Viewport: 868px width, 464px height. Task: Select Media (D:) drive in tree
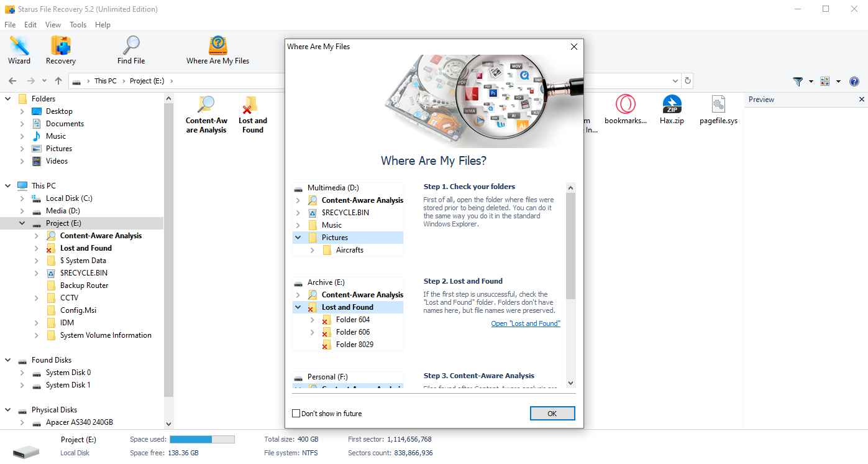(63, 211)
